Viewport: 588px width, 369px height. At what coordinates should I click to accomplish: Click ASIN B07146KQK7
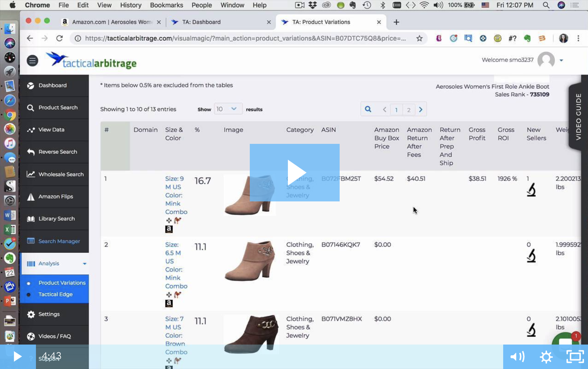pos(341,245)
